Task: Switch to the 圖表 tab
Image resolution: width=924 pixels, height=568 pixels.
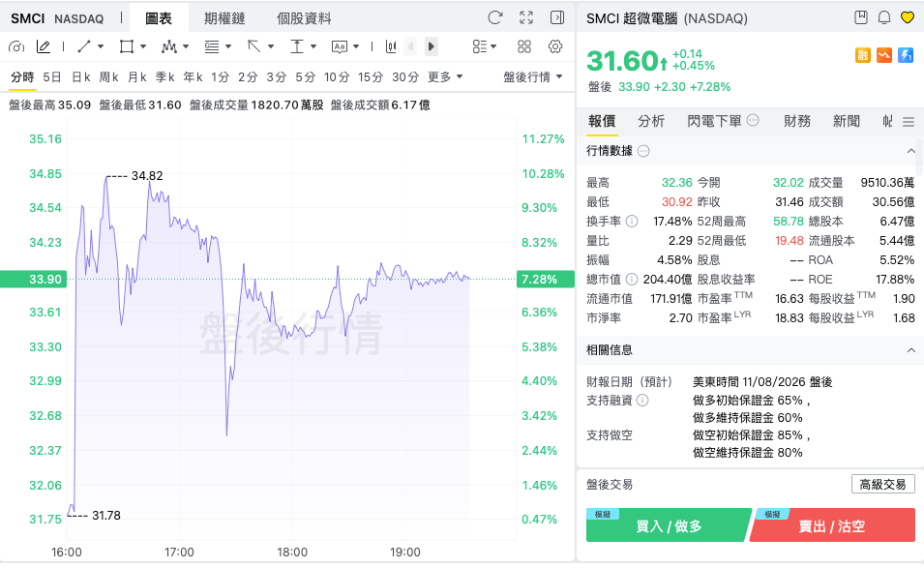Action: click(159, 18)
